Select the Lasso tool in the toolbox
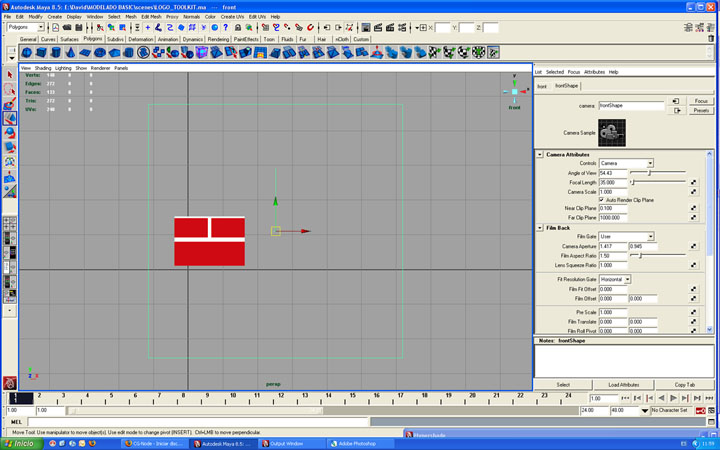The image size is (720, 450). 10,89
